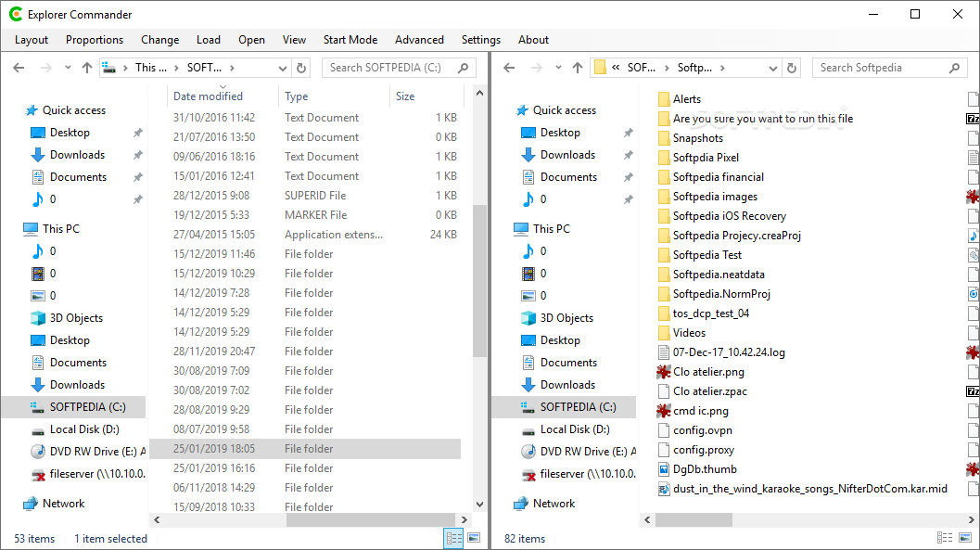Select This PC in right pane tree
This screenshot has height=550, width=980.
point(542,229)
